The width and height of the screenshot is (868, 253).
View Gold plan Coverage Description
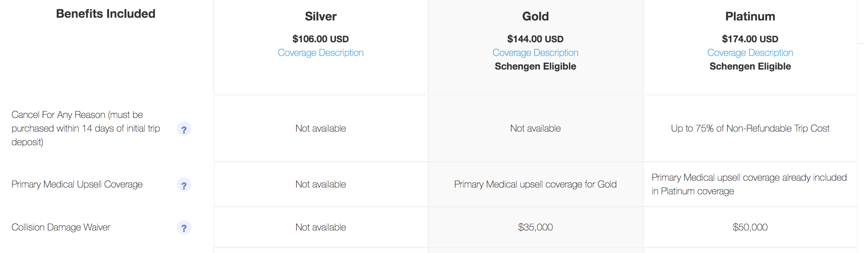tap(535, 53)
